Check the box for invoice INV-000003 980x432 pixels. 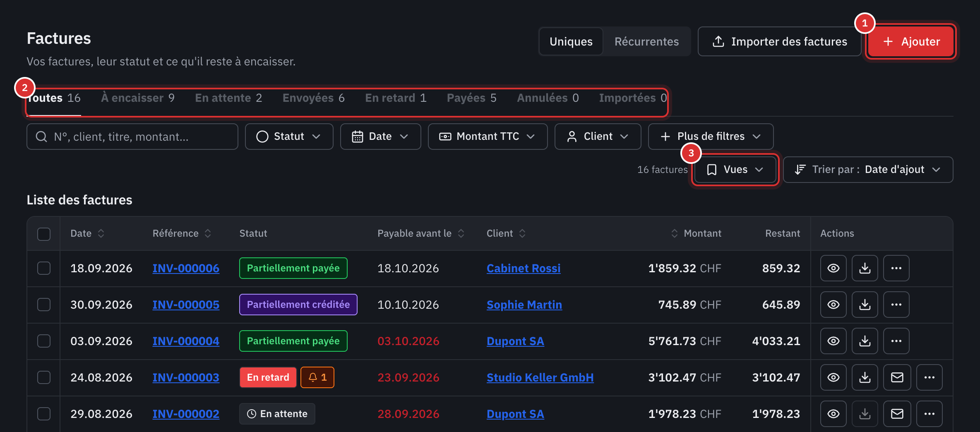click(44, 377)
